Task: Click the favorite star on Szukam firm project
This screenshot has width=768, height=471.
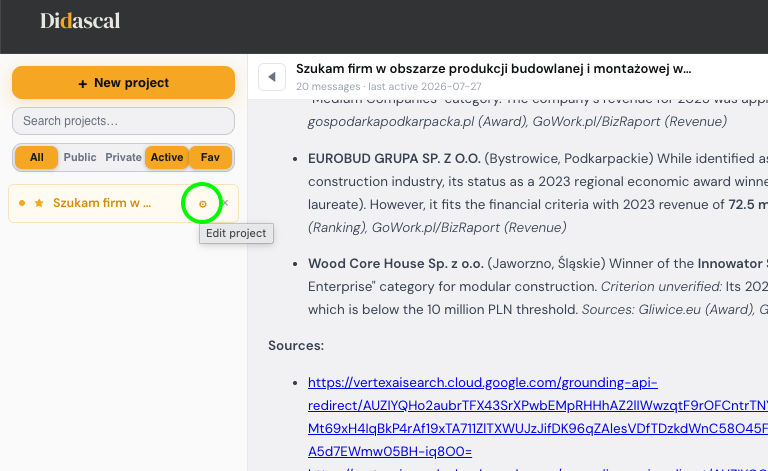Action: click(39, 203)
